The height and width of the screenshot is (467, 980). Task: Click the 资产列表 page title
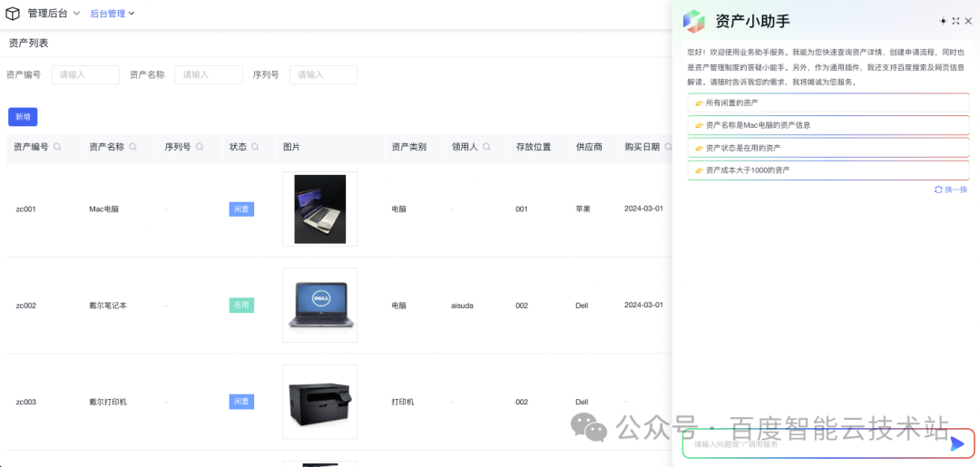[28, 44]
